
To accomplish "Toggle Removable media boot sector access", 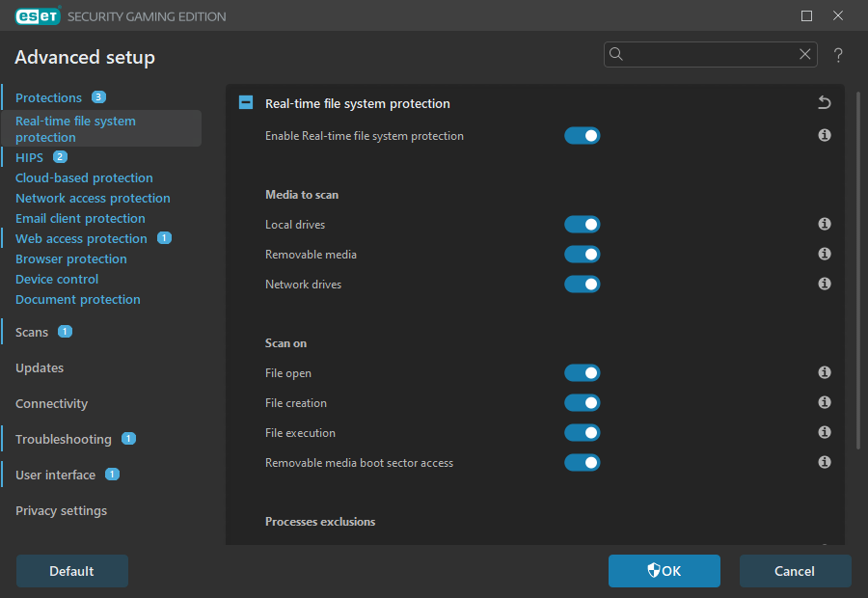I will click(x=583, y=462).
